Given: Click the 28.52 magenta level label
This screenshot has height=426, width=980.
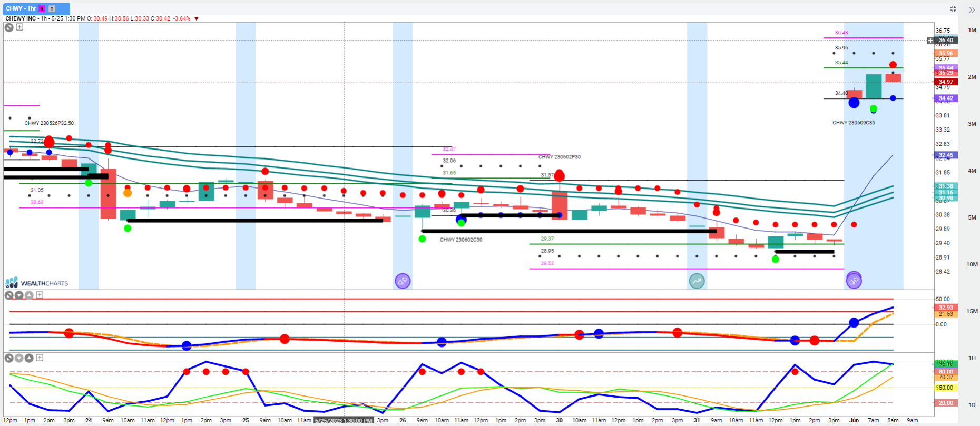Looking at the screenshot, I should [547, 263].
